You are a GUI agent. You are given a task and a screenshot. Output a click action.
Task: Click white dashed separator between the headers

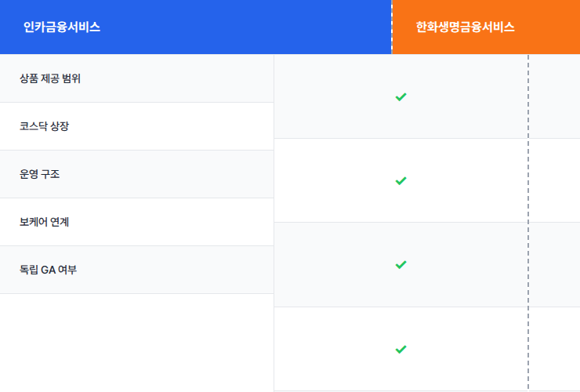click(x=392, y=27)
